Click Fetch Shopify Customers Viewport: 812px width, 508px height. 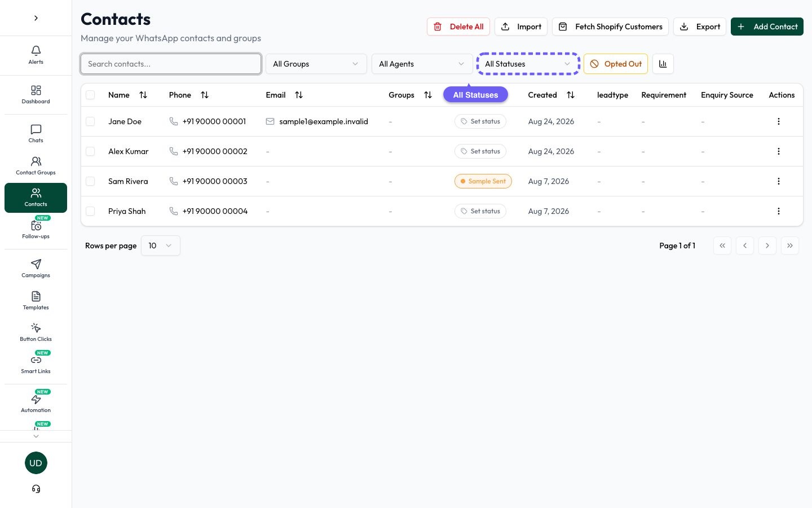(x=611, y=27)
